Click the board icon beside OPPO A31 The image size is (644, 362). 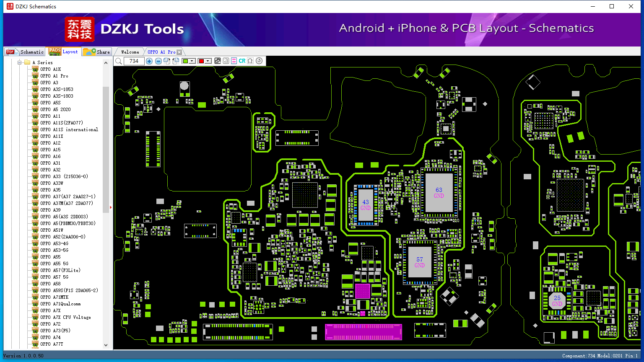point(35,163)
